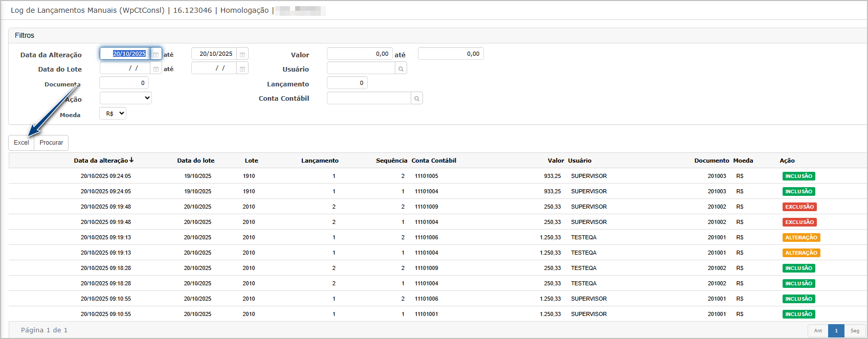
Task: Open the Moeda R$ dropdown
Action: click(113, 114)
